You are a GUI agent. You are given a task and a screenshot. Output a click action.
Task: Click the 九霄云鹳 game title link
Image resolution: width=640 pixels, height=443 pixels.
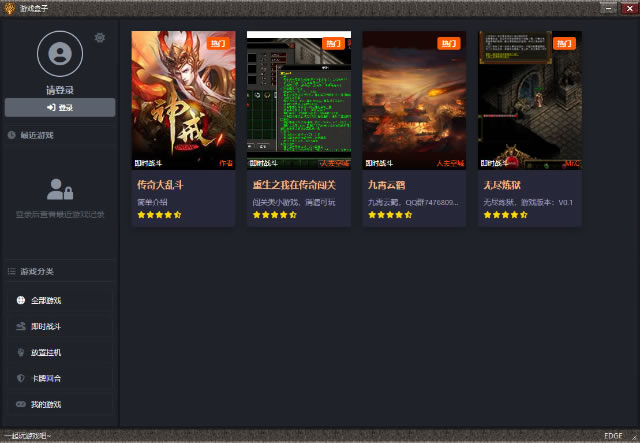click(388, 185)
